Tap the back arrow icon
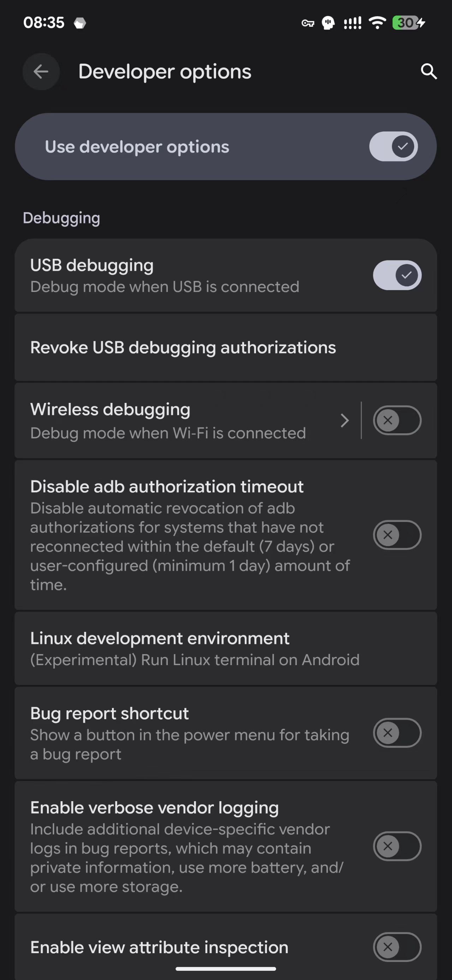The width and height of the screenshot is (452, 980). (41, 71)
